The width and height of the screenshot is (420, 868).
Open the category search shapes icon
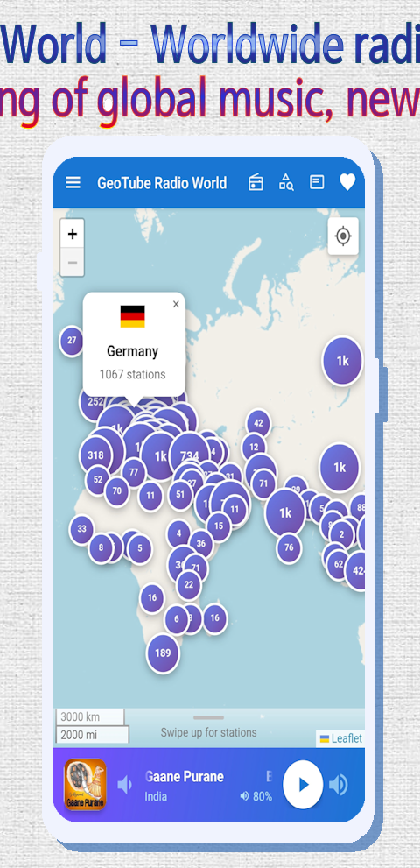pos(286,182)
